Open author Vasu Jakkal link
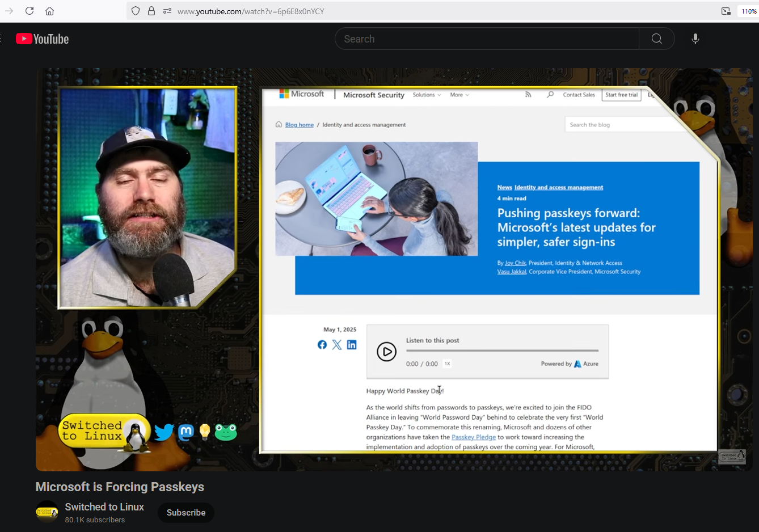 [x=512, y=272]
